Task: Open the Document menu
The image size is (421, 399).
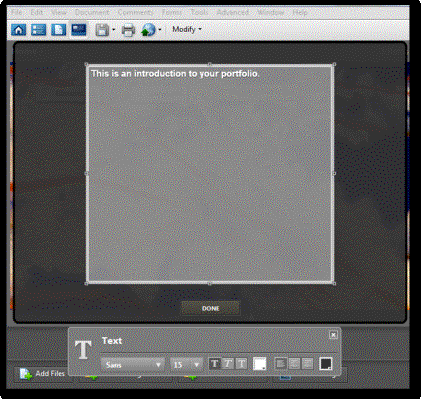Action: [92, 12]
